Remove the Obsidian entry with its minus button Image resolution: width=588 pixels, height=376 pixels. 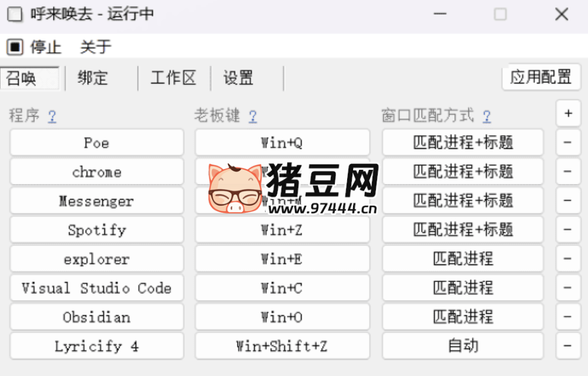pos(568,317)
